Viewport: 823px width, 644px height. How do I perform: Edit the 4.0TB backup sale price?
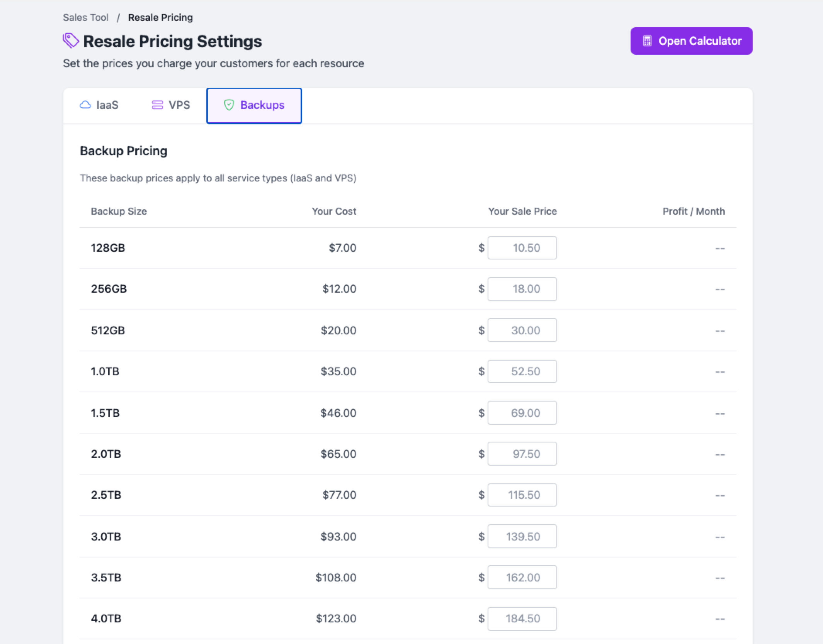(522, 619)
